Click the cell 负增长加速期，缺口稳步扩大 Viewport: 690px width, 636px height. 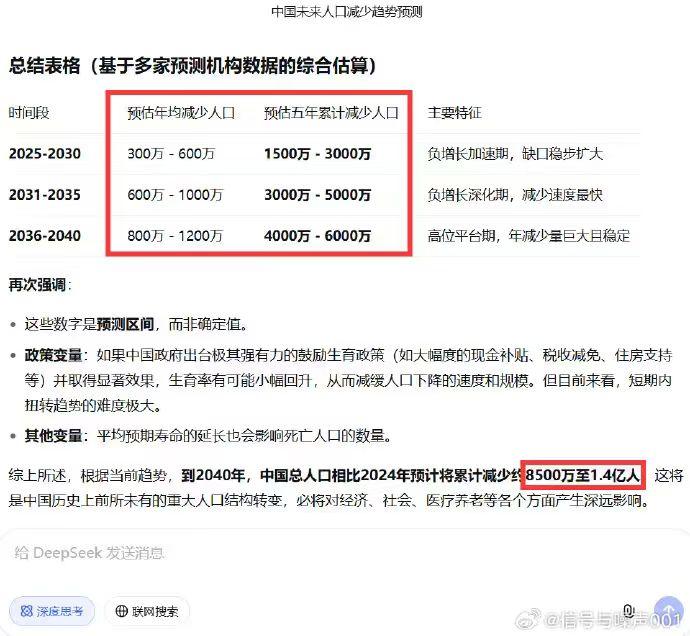pyautogui.click(x=515, y=154)
